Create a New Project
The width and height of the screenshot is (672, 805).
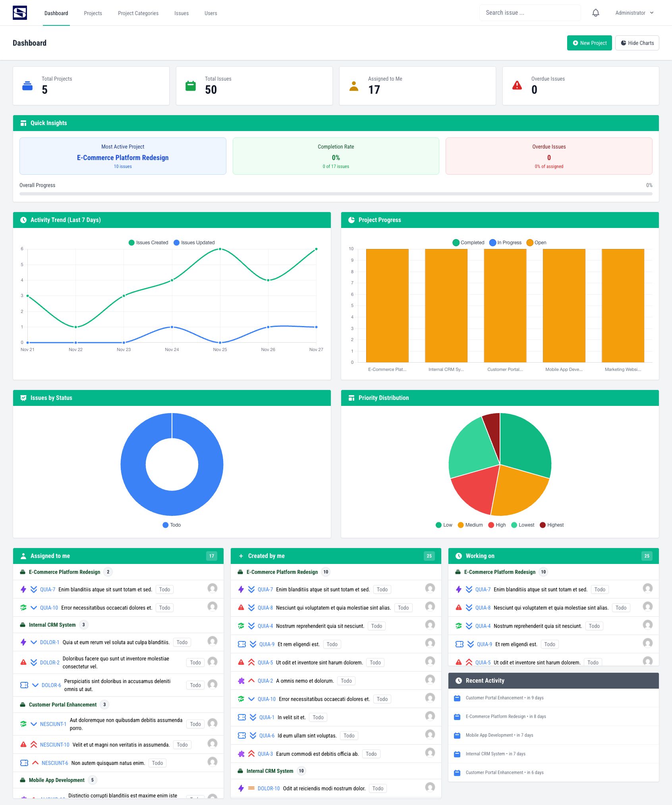pos(589,43)
